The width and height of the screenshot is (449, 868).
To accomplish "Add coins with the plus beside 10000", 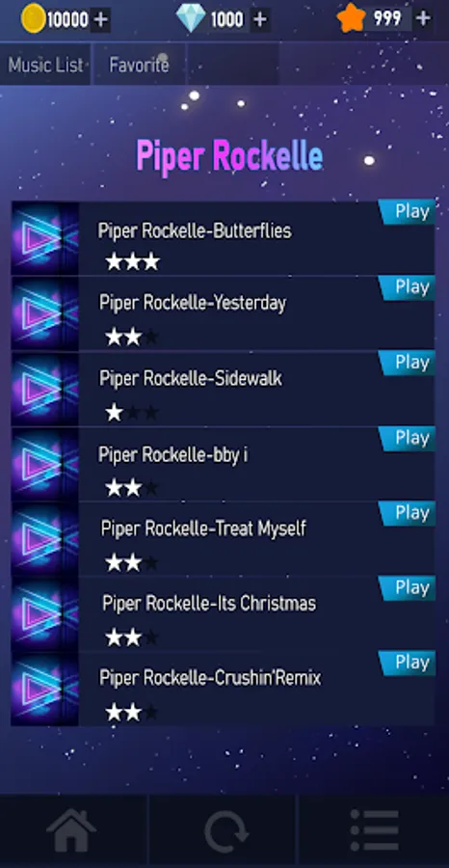I will click(x=100, y=20).
